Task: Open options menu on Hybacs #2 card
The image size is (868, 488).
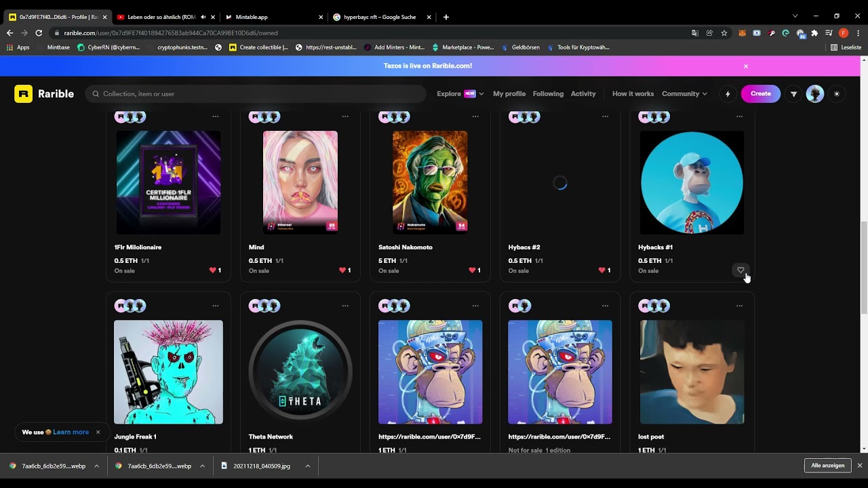Action: (x=606, y=117)
